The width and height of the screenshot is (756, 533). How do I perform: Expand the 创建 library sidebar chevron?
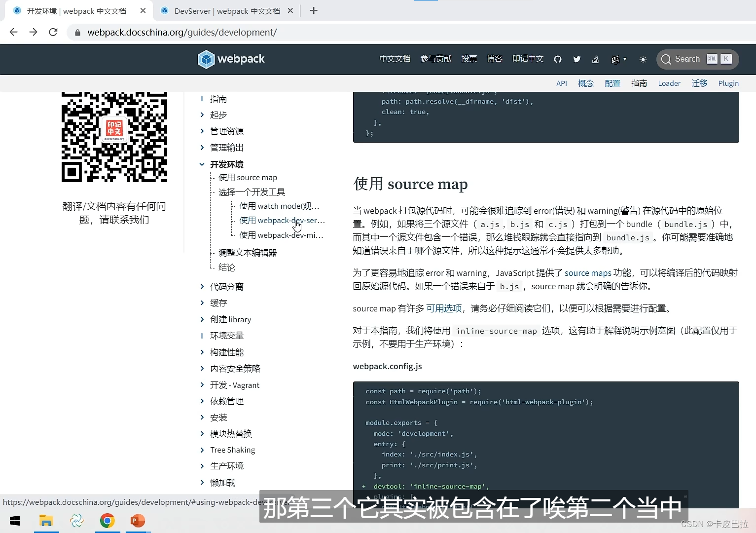202,319
